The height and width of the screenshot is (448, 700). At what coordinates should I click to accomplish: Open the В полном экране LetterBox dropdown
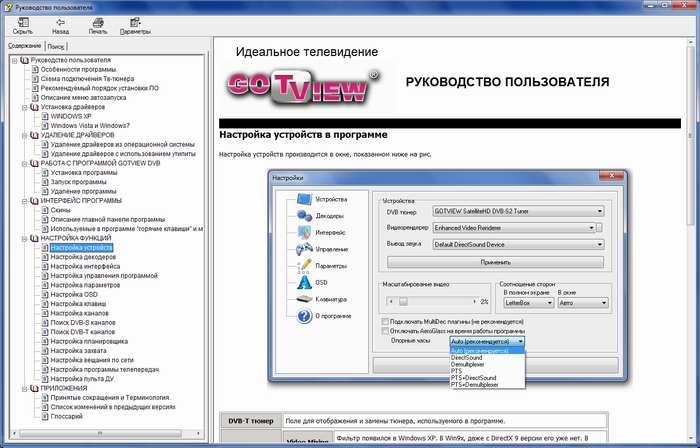[529, 303]
